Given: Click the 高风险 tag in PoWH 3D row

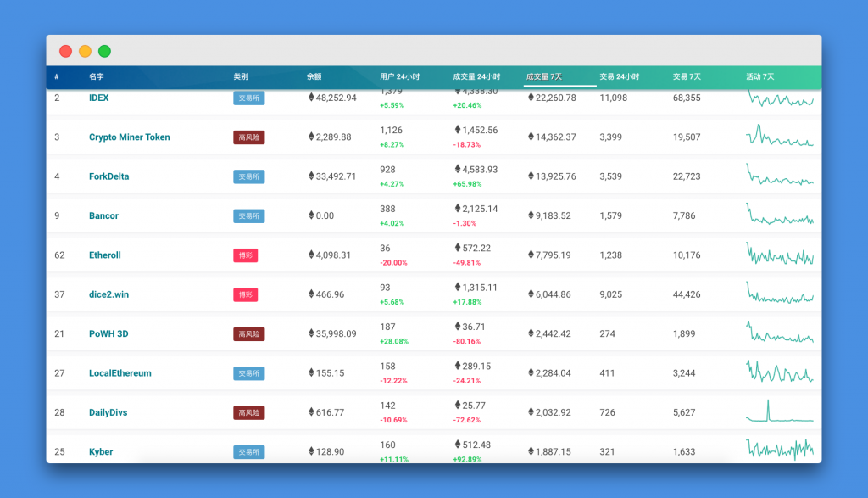Looking at the screenshot, I should point(248,334).
